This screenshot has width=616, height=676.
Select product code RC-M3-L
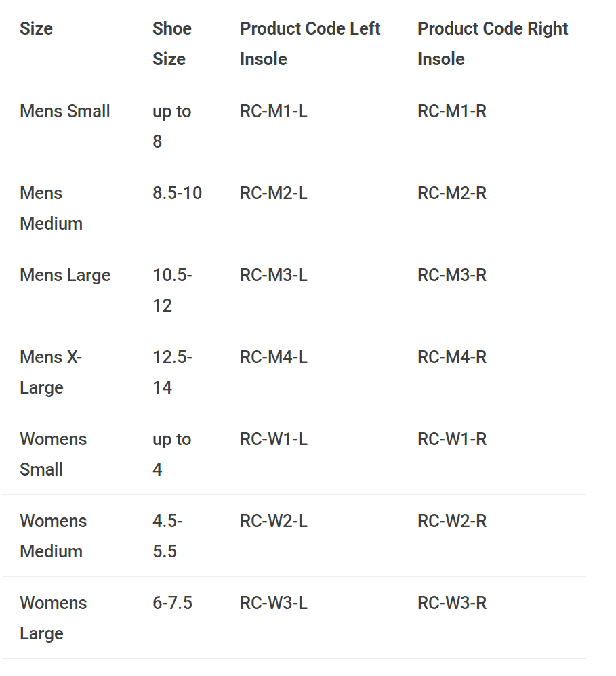tap(274, 275)
